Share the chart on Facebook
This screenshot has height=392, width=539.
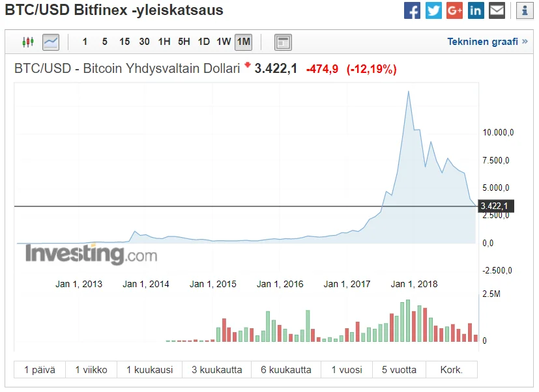tap(412, 10)
